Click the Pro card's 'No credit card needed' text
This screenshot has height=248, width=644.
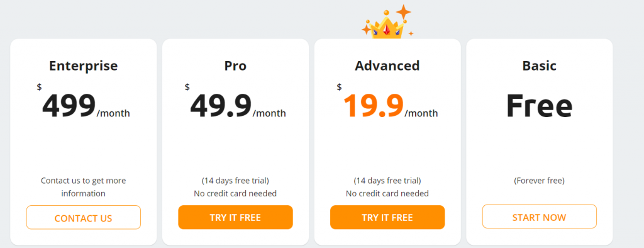click(235, 193)
